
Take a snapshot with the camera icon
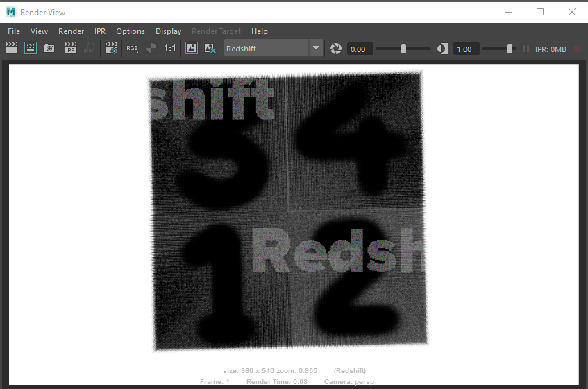(49, 49)
